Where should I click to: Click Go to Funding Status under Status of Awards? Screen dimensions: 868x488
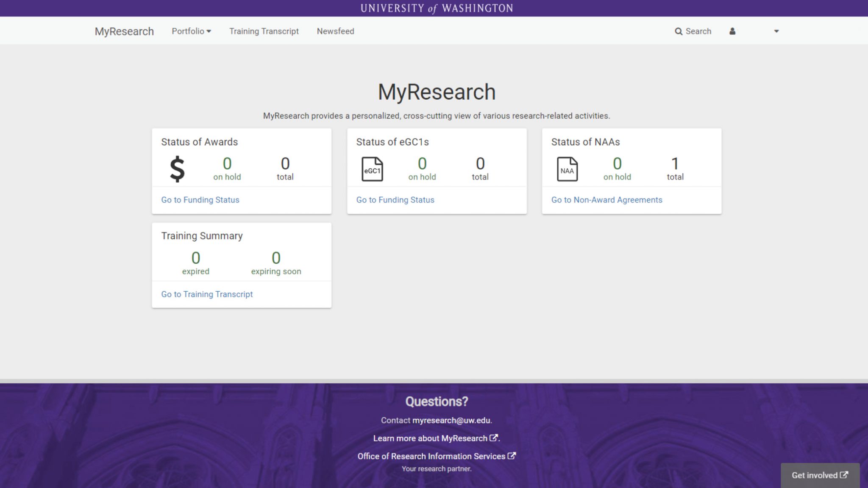point(200,200)
